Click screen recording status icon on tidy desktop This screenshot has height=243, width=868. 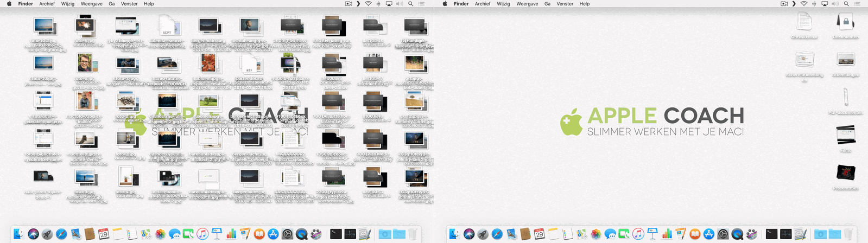[x=784, y=4]
